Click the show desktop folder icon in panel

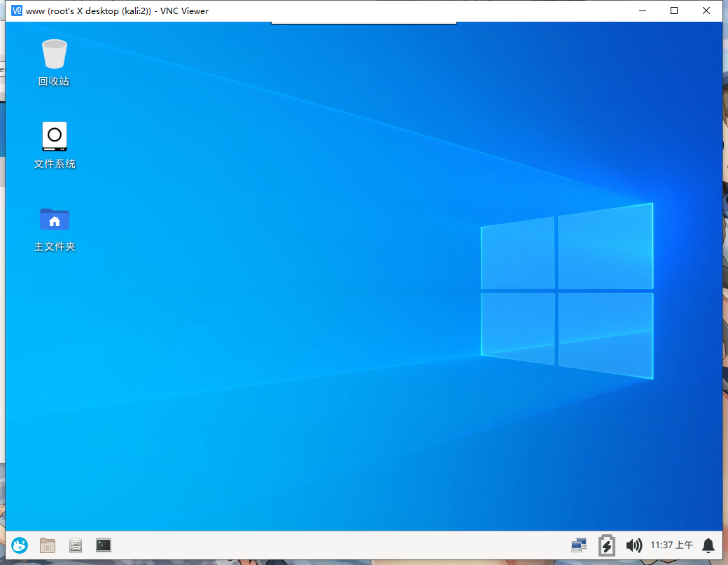[x=48, y=545]
